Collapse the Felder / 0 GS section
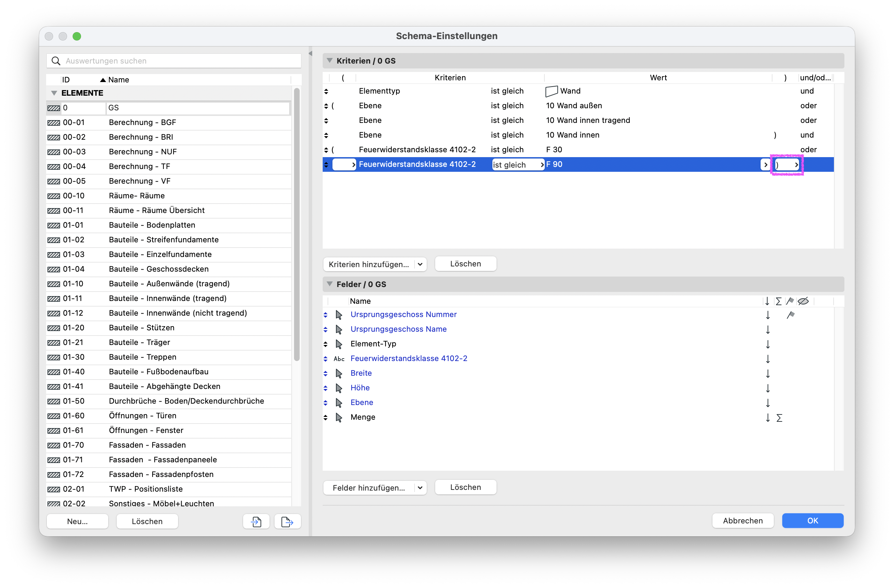Image resolution: width=894 pixels, height=588 pixels. pyautogui.click(x=329, y=284)
